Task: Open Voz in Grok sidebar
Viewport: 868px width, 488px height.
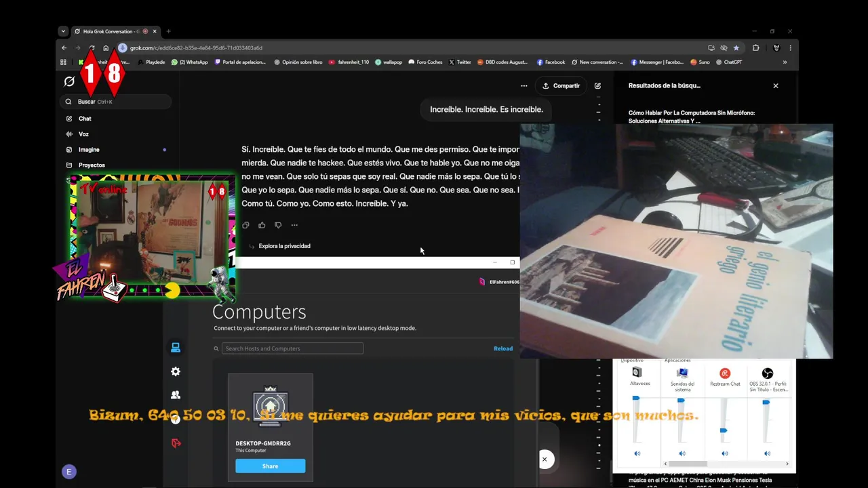Action: tap(83, 134)
